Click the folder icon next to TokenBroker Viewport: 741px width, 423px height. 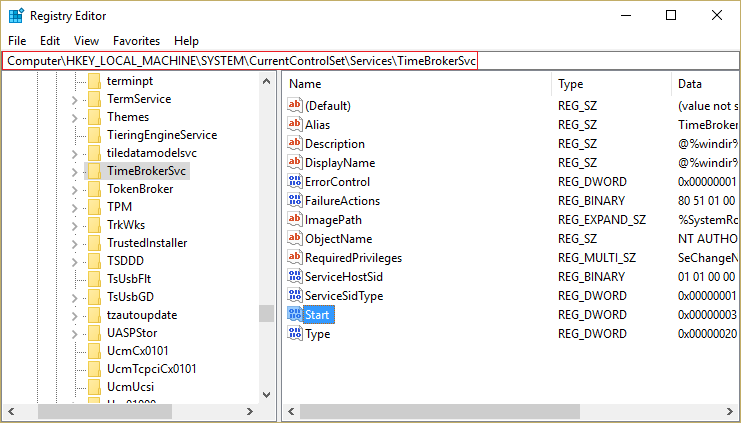coord(94,189)
